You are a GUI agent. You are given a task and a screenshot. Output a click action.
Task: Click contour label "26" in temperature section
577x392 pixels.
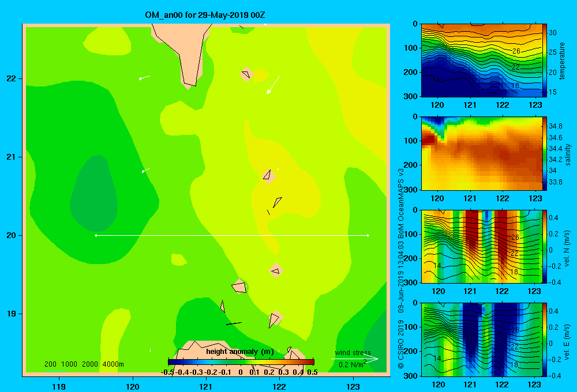[516, 51]
